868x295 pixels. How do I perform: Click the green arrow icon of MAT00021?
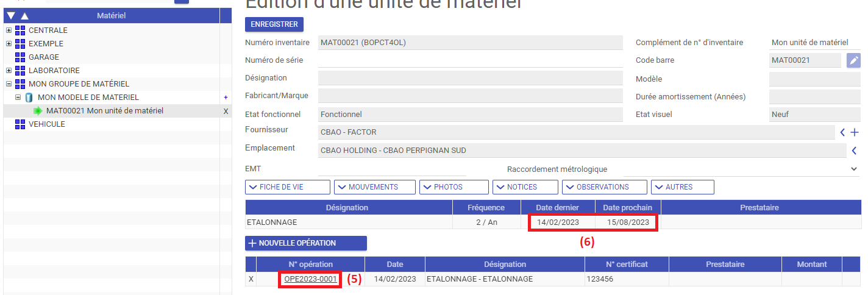(38, 111)
